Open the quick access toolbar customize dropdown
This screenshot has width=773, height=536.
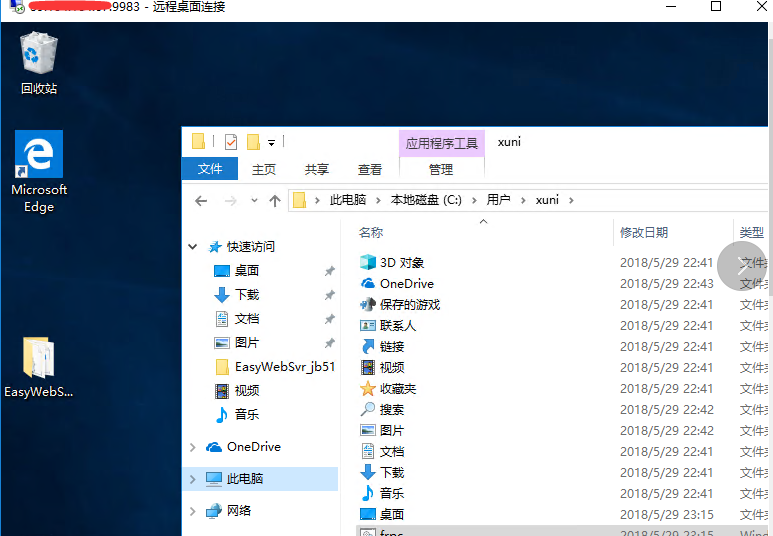[x=271, y=143]
